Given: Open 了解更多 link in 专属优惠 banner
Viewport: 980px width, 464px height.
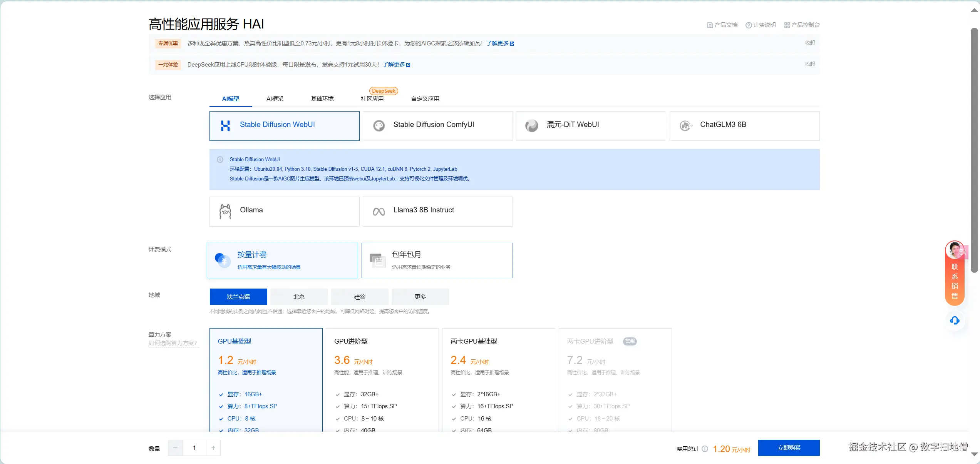Looking at the screenshot, I should 497,43.
